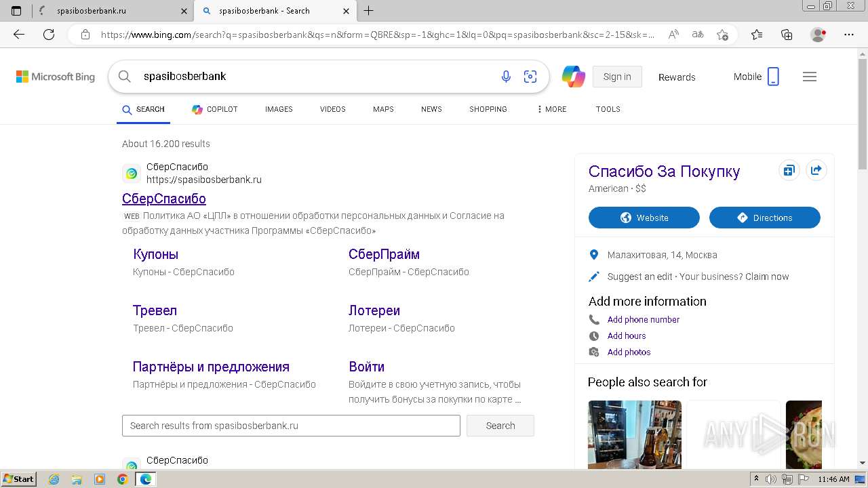Click the Directions button
This screenshot has height=488, width=868.
[x=765, y=218]
